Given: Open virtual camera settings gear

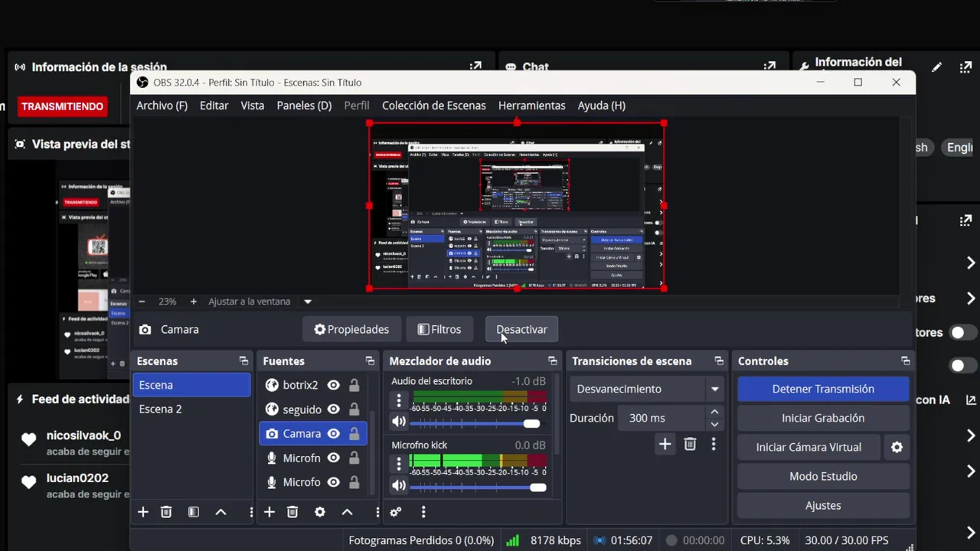Looking at the screenshot, I should (x=897, y=447).
